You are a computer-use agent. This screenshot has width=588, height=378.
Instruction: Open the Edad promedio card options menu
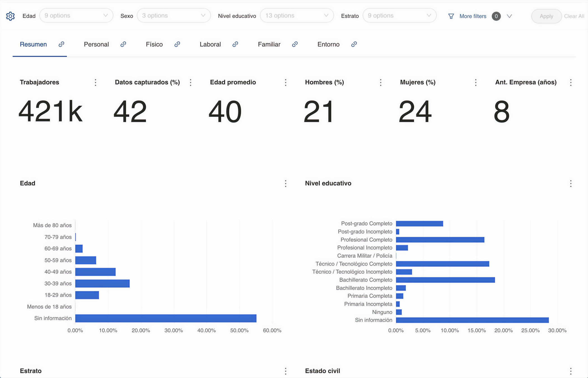pos(285,83)
